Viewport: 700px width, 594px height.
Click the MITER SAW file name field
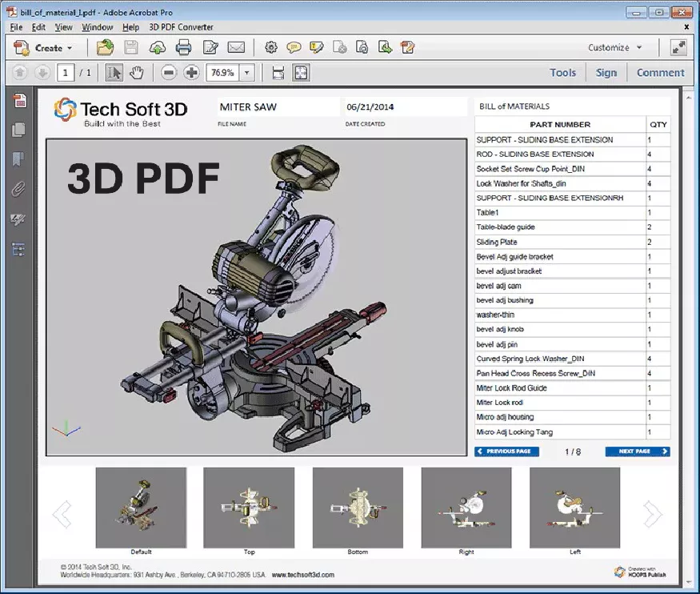tap(278, 107)
